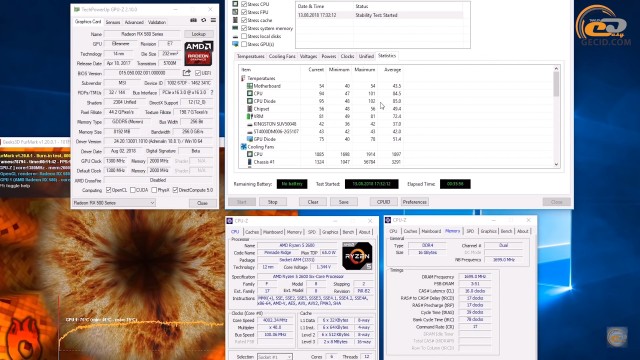The width and height of the screenshot is (640, 360).
Task: Click the CPUID button in stability test
Action: (384, 202)
